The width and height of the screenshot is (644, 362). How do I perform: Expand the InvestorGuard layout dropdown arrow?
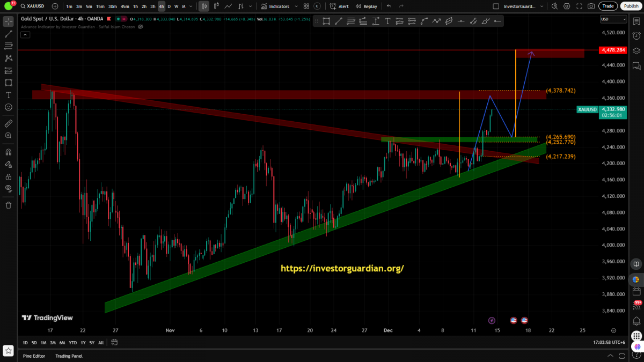tap(542, 6)
